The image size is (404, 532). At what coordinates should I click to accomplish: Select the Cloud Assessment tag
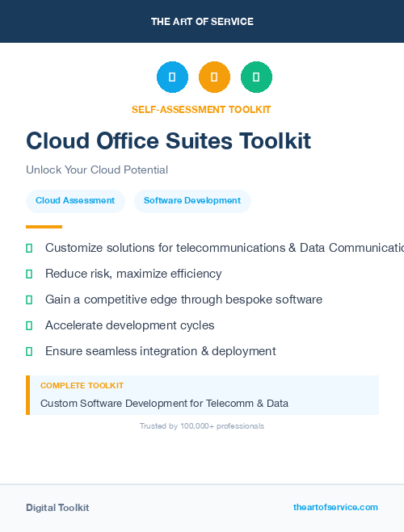[x=75, y=201]
